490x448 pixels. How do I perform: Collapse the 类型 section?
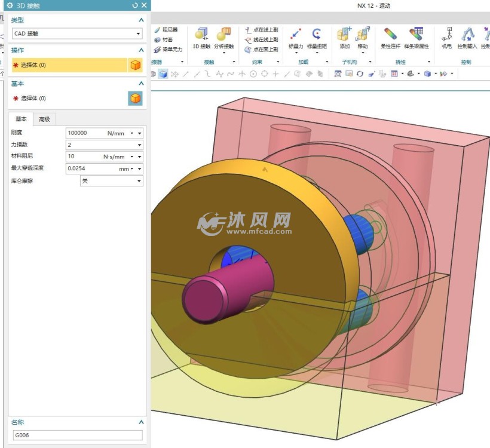141,20
